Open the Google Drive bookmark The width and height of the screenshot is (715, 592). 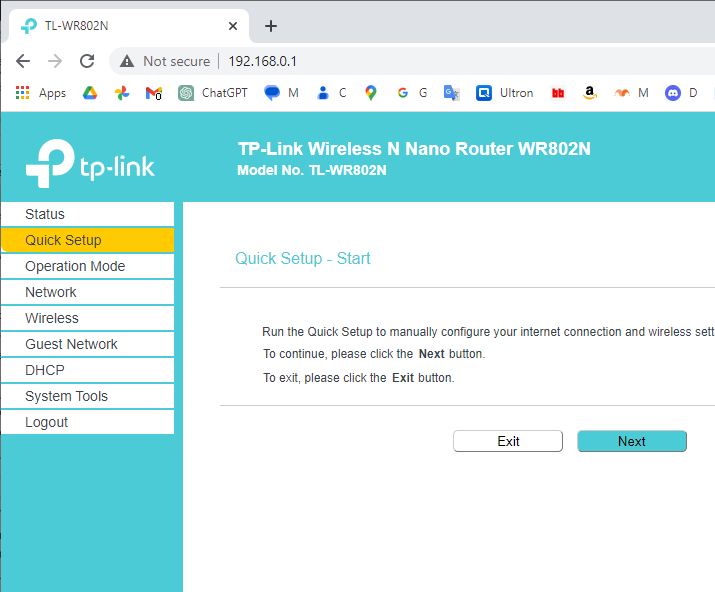pyautogui.click(x=90, y=93)
